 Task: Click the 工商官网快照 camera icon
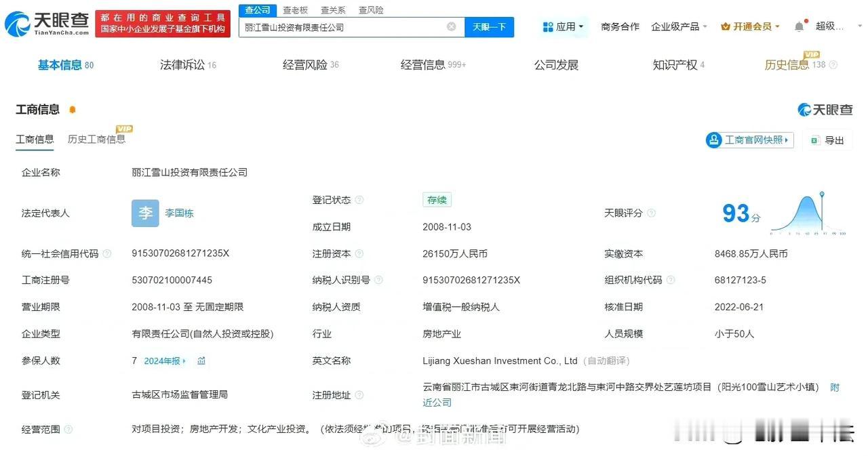point(713,140)
